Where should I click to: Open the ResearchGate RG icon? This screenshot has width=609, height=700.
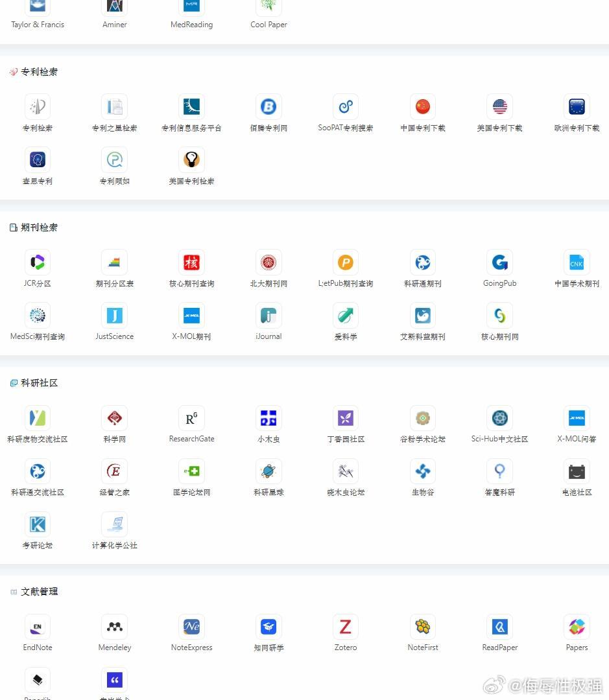point(192,418)
